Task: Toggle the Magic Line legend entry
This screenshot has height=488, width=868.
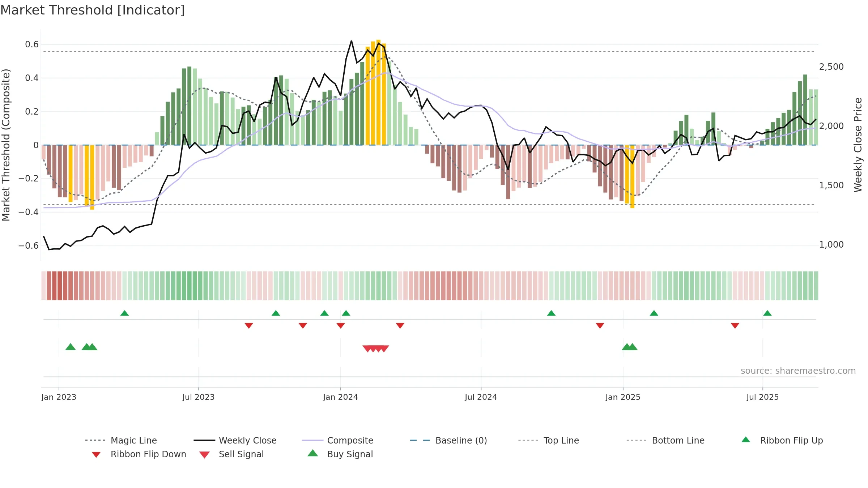Action: coord(121,440)
